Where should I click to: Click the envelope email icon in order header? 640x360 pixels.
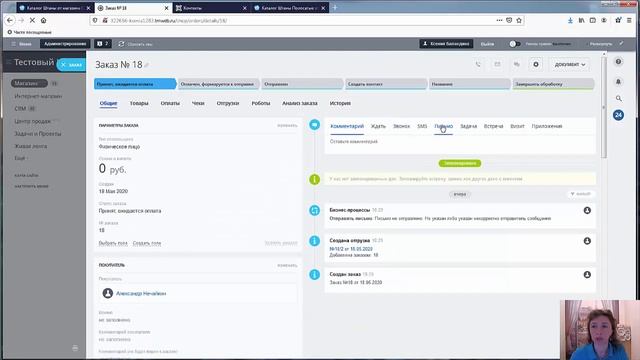click(x=497, y=64)
